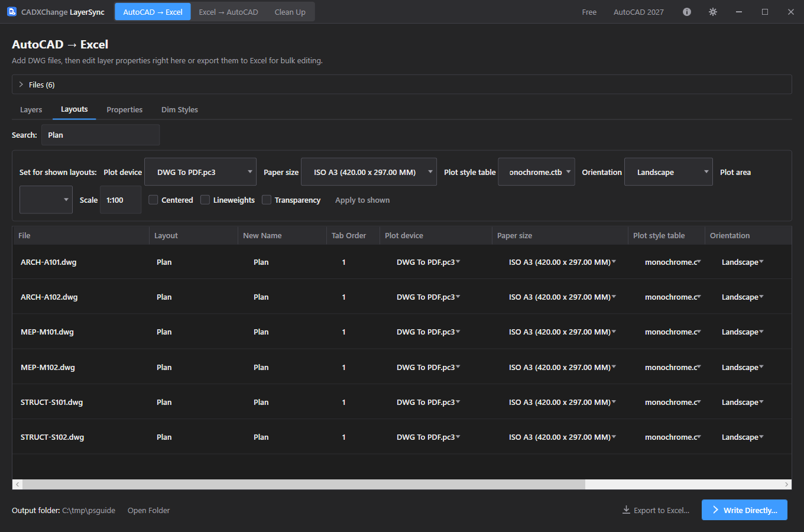Click the right arrow of horizontal scrollbar
Image resolution: width=804 pixels, height=532 pixels.
[x=786, y=484]
